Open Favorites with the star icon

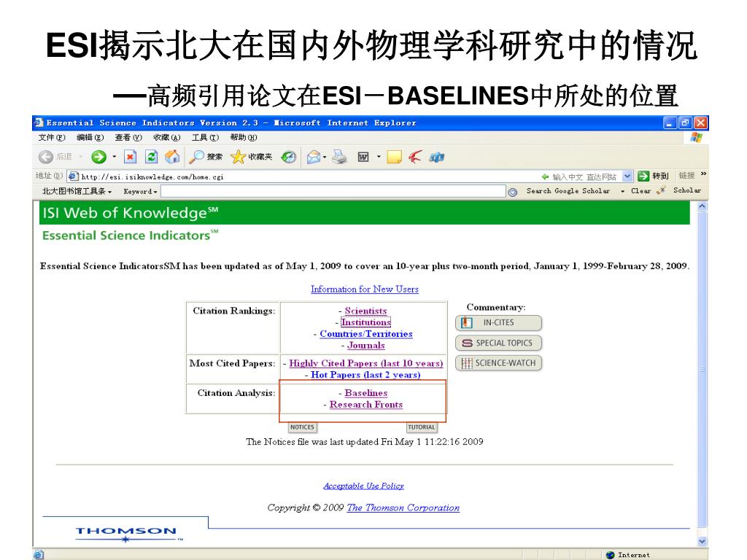pos(237,157)
